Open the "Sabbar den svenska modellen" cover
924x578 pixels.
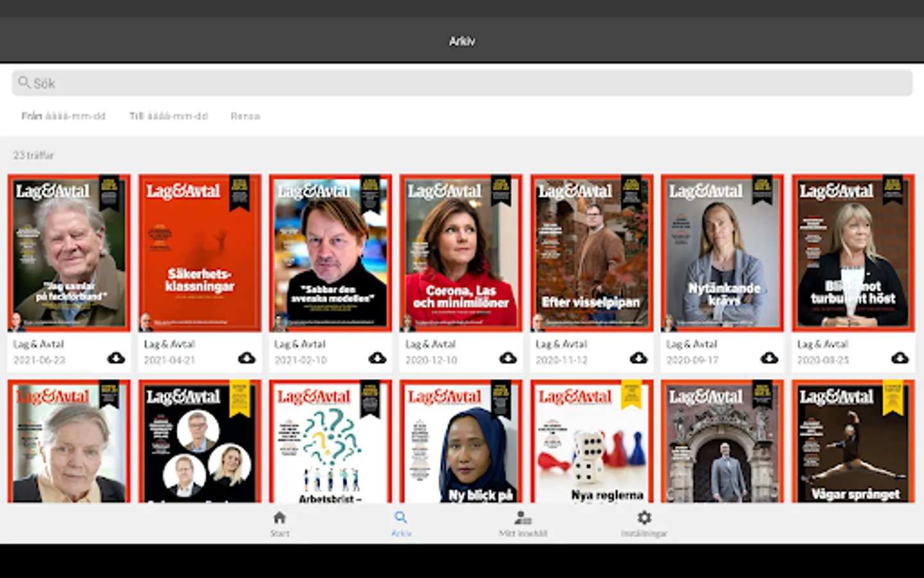(x=330, y=253)
